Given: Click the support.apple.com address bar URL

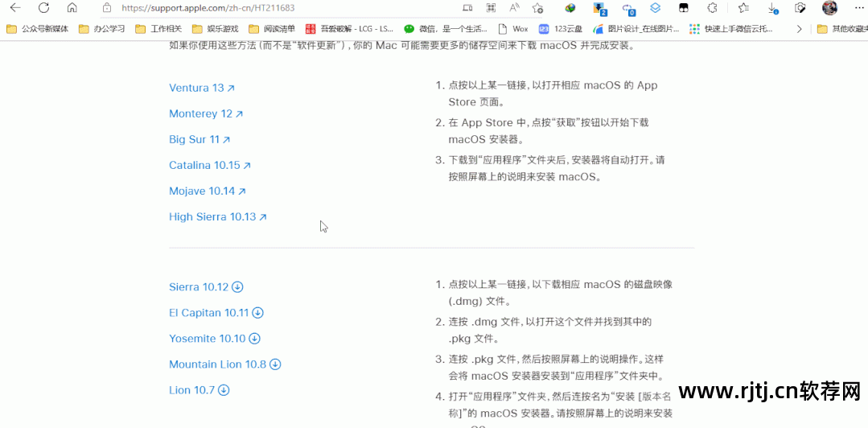Looking at the screenshot, I should (x=208, y=8).
